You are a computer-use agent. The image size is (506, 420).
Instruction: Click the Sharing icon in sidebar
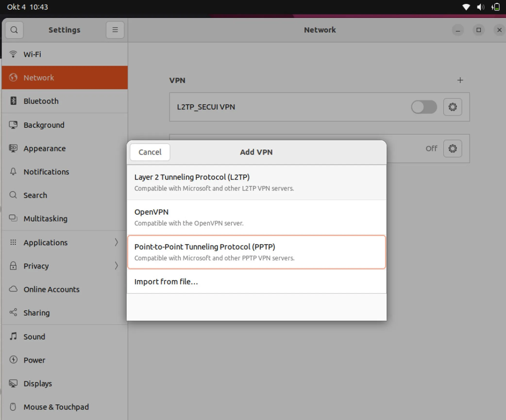13,312
